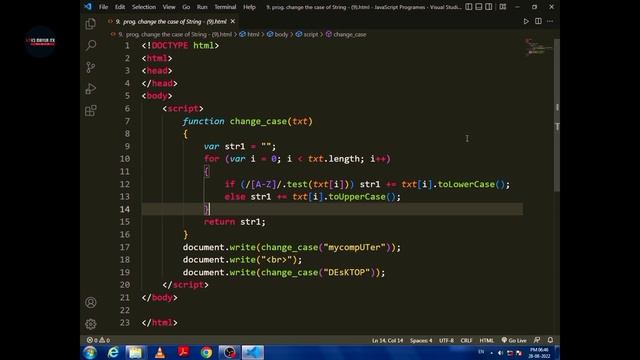The height and width of the screenshot is (360, 640).
Task: Change the UTF-8 encoding setting
Action: click(446, 340)
